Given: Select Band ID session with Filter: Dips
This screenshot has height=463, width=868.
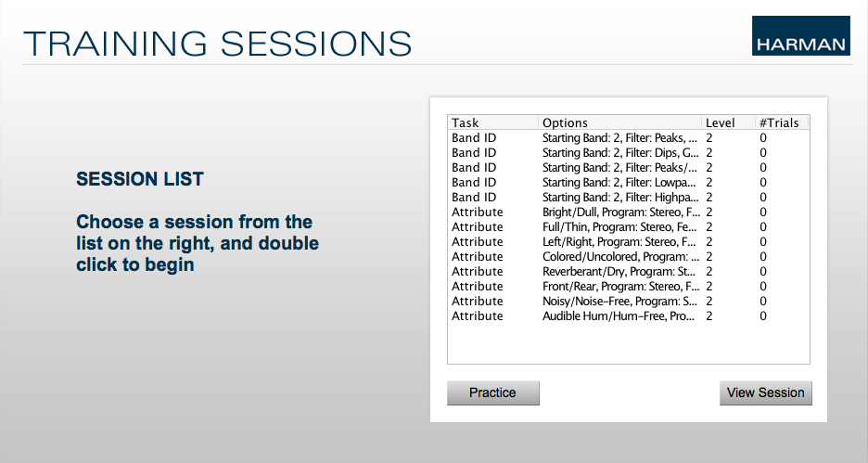Looking at the screenshot, I should pyautogui.click(x=629, y=153).
